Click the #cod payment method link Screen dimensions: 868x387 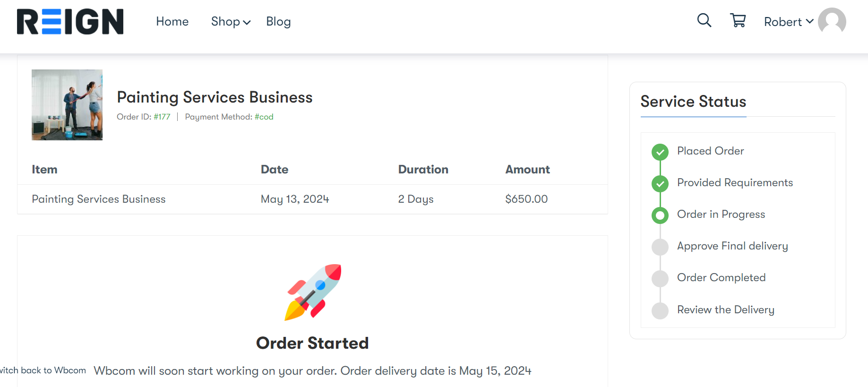(264, 117)
